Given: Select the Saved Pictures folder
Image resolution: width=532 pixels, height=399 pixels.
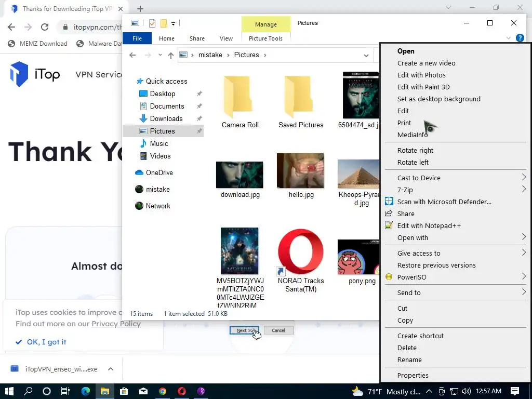Looking at the screenshot, I should pyautogui.click(x=301, y=102).
